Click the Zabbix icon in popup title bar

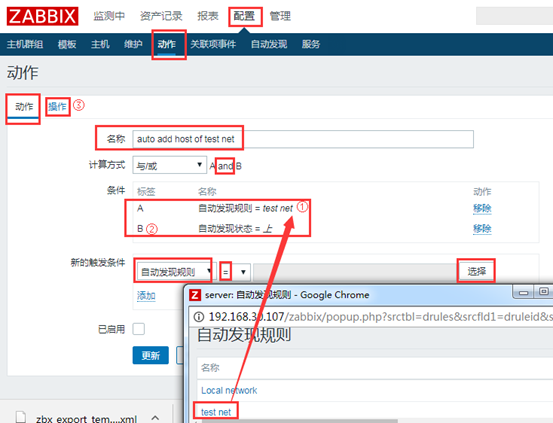195,295
